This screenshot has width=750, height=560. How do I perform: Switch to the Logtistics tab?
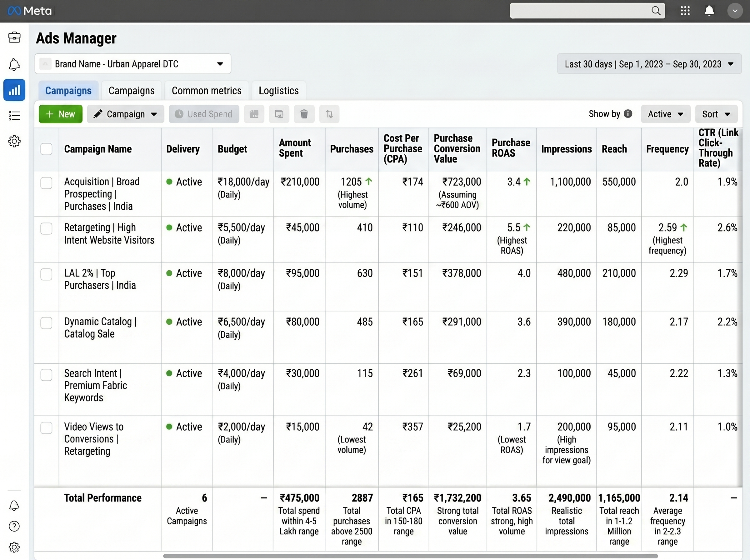(x=279, y=91)
